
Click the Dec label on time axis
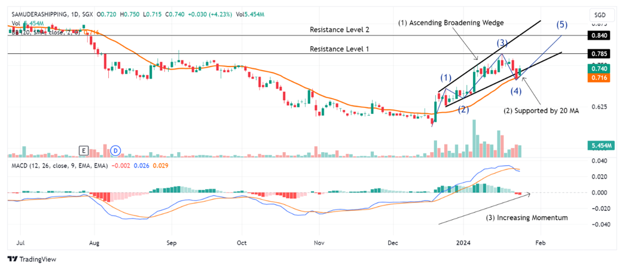393,242
